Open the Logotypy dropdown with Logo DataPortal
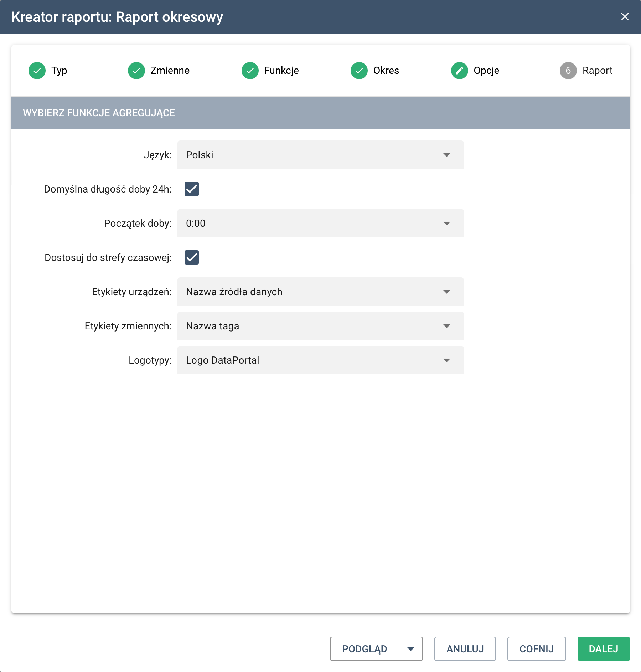641x672 pixels. 321,360
